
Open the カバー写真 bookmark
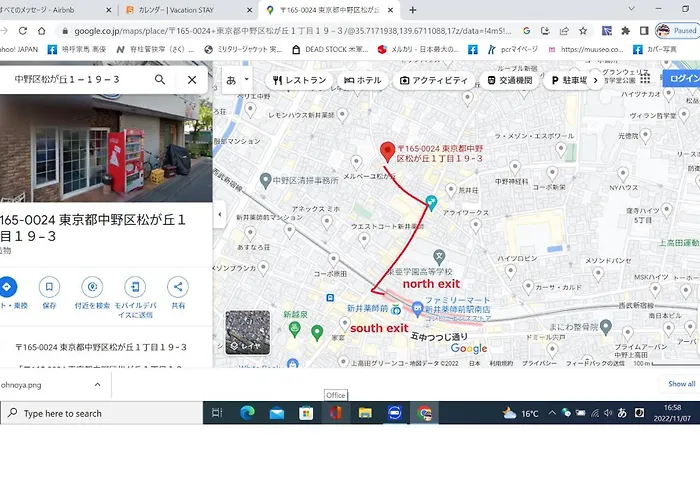pos(655,49)
